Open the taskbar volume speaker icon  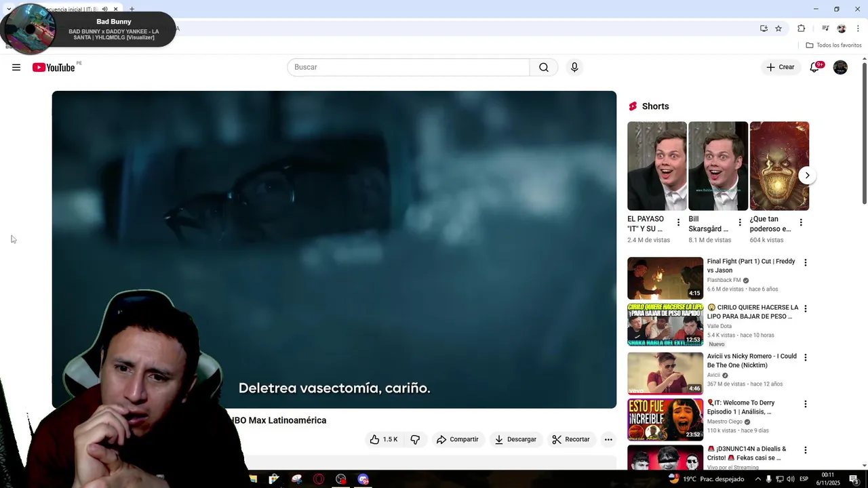[790, 479]
